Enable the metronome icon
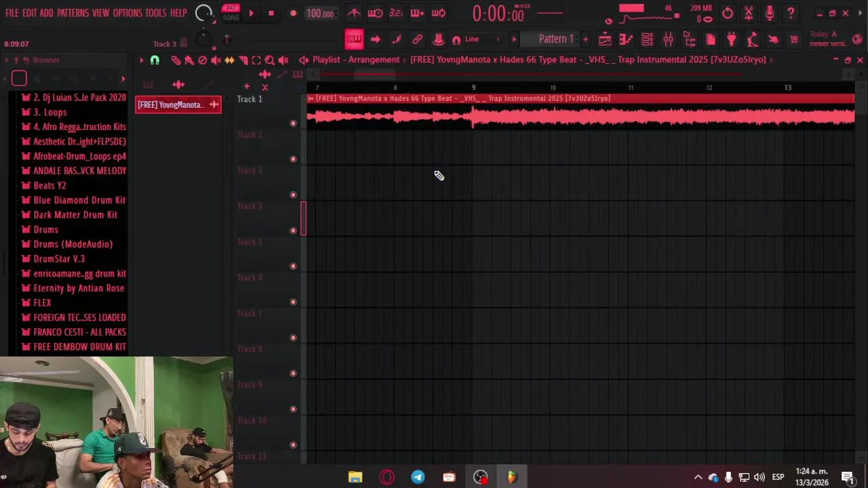868x488 pixels. tap(354, 13)
